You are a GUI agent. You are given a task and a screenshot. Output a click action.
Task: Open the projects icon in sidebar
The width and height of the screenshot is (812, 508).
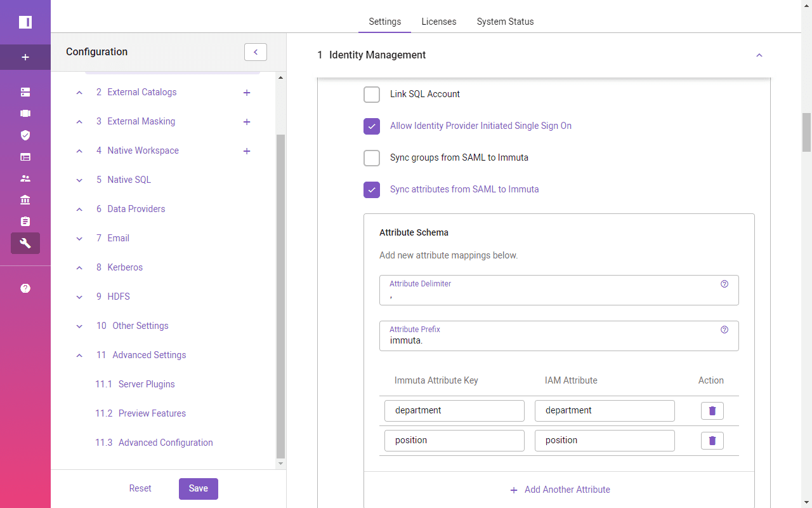[25, 114]
